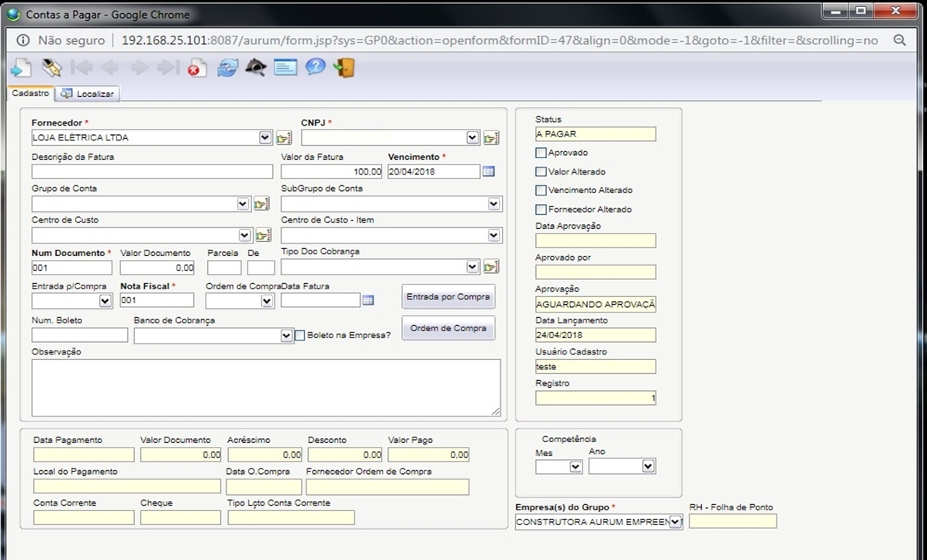The height and width of the screenshot is (560, 927).
Task: Go to first record arrow
Action: tap(81, 68)
